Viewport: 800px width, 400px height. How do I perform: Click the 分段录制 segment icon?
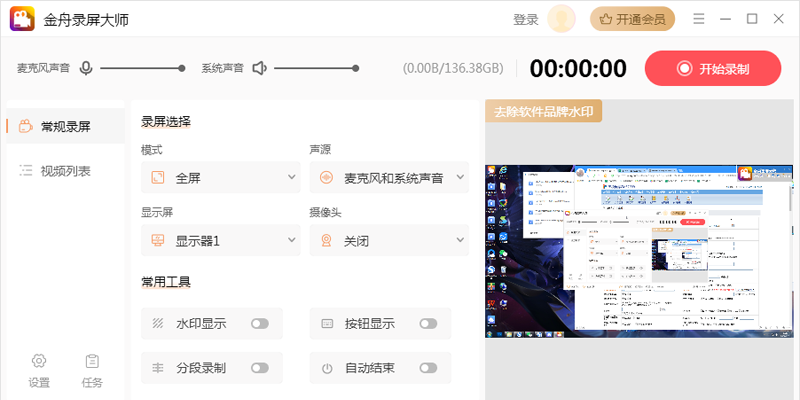[158, 368]
